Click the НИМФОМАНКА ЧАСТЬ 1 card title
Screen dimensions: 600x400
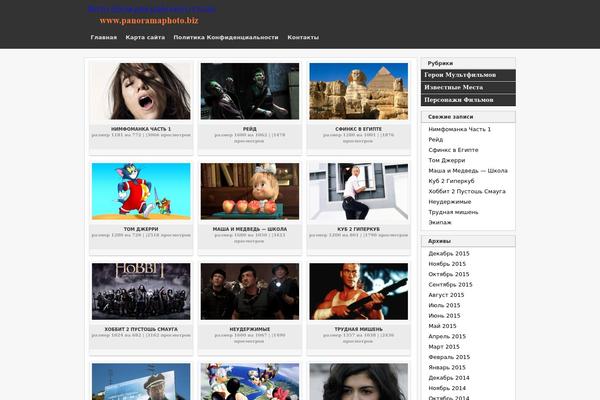pos(141,129)
